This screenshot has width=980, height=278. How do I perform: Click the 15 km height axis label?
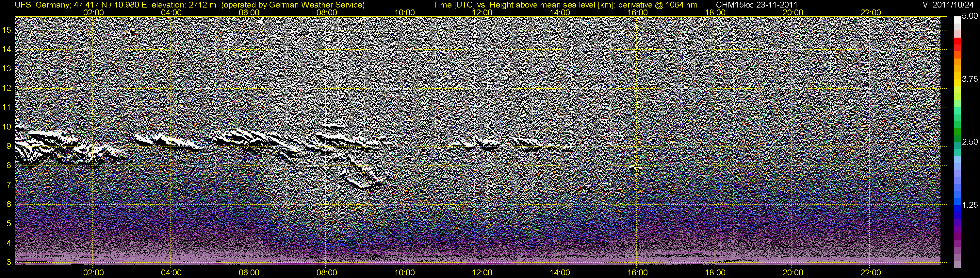tap(7, 30)
